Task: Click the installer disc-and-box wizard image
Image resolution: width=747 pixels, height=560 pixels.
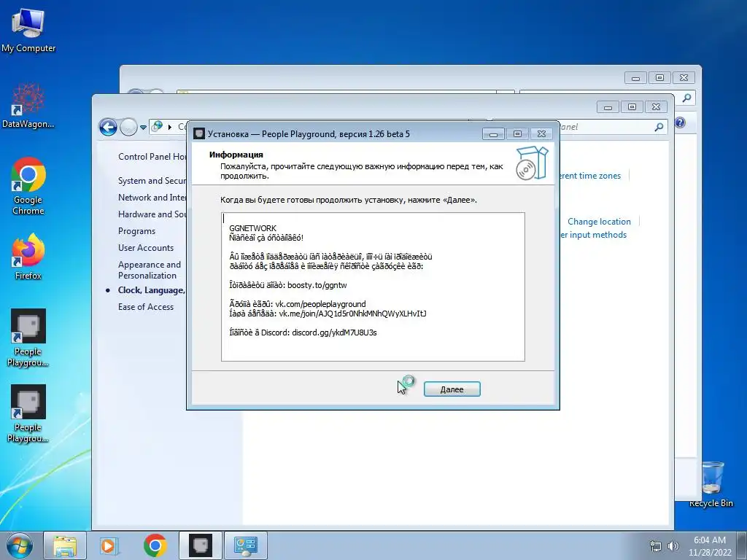Action: coord(532,163)
